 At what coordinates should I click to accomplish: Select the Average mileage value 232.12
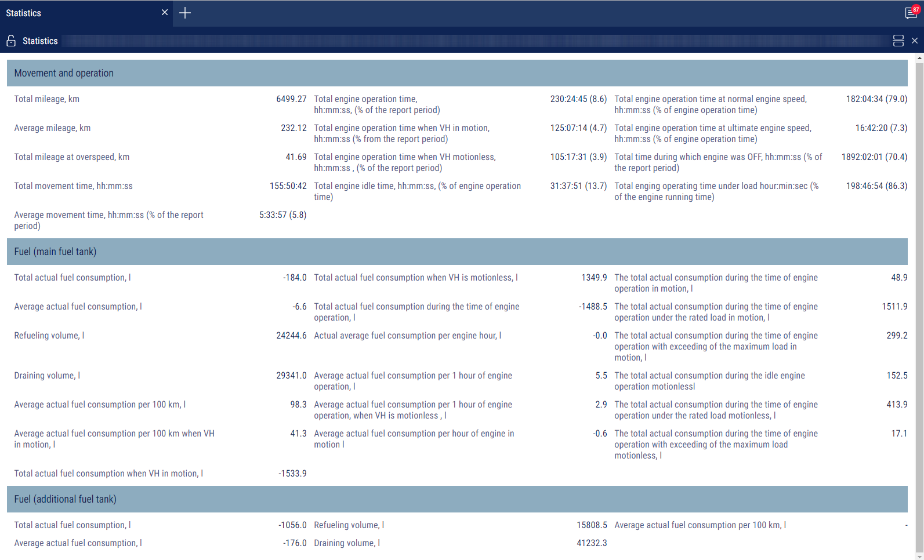tap(293, 128)
